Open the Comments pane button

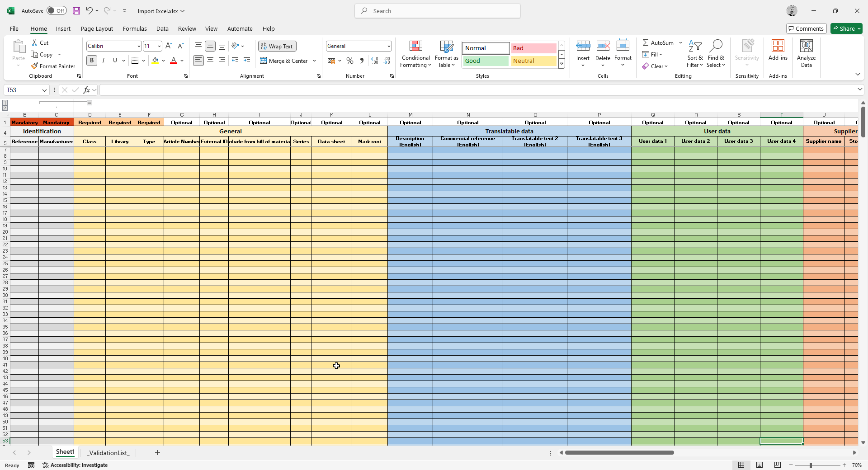806,28
